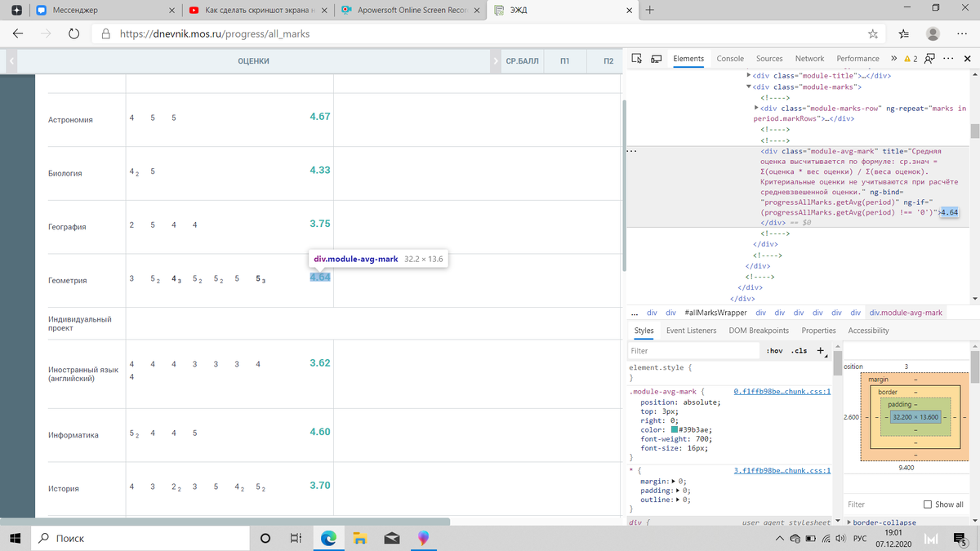Open DevTools feedback icon
This screenshot has height=551, width=980.
coord(929,59)
